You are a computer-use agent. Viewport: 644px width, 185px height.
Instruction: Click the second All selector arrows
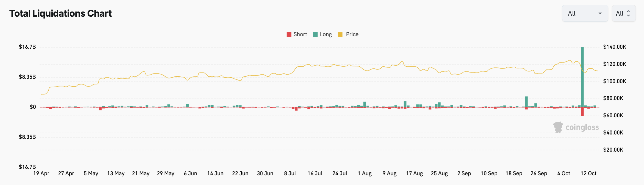pos(628,13)
